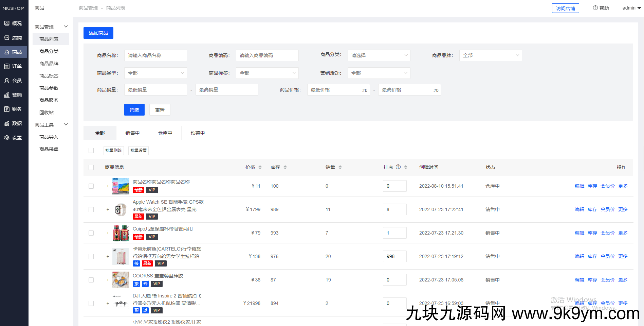644x326 pixels.
Task: Switch to the 销售中 tab
Action: click(x=132, y=133)
